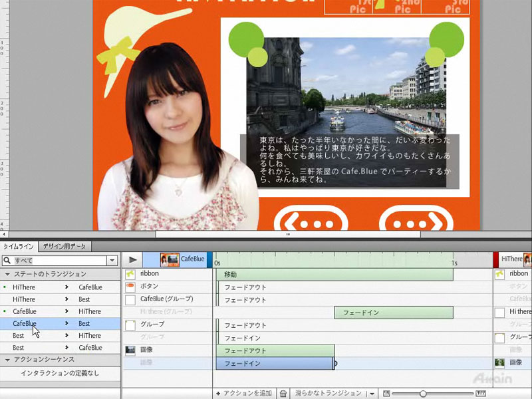Collapse the ステートのトランジション section
Image resolution: width=532 pixels, height=399 pixels.
(x=7, y=274)
